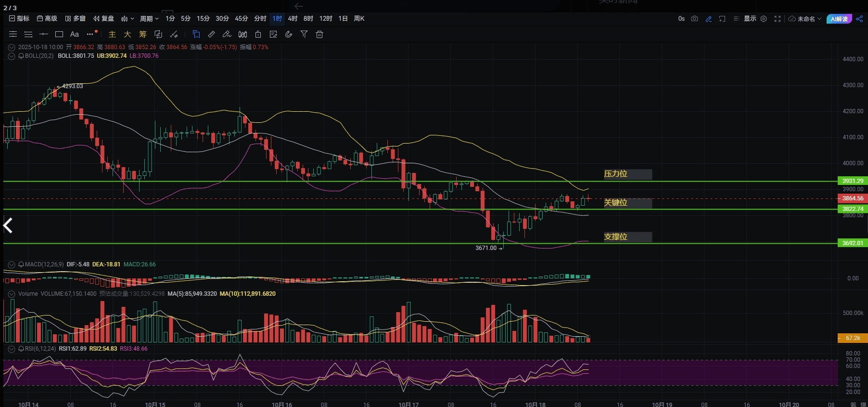Image resolution: width=868 pixels, height=407 pixels.
Task: Toggle the BOLL alert bell icon
Action: coord(21,56)
